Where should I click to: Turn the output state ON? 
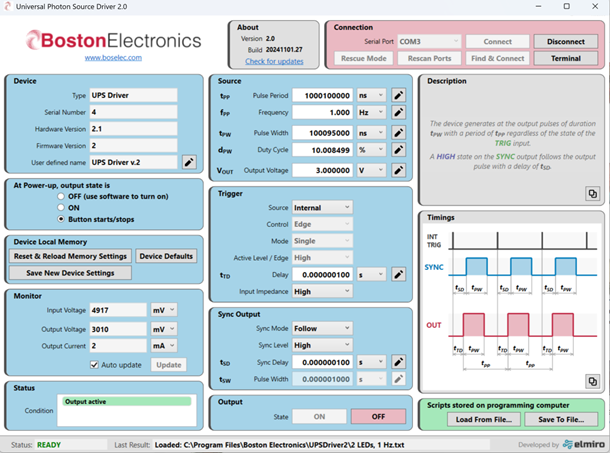319,416
